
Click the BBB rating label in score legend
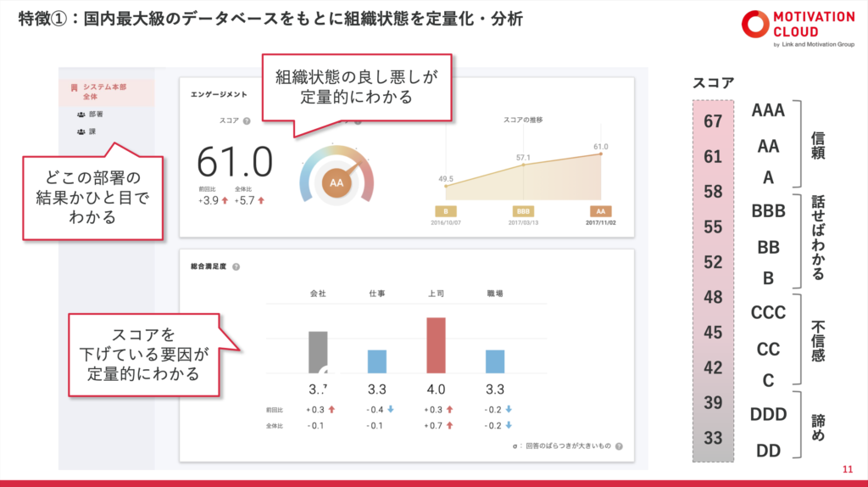pos(768,211)
